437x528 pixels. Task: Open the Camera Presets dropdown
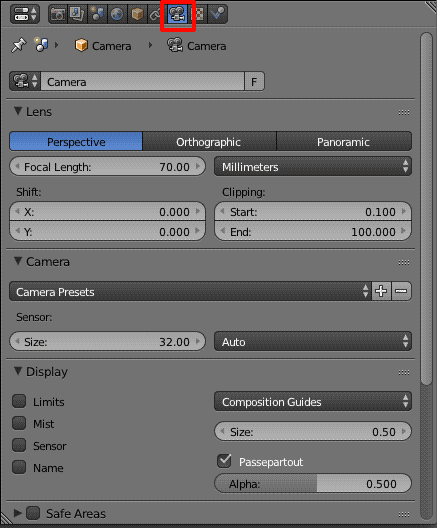[190, 291]
